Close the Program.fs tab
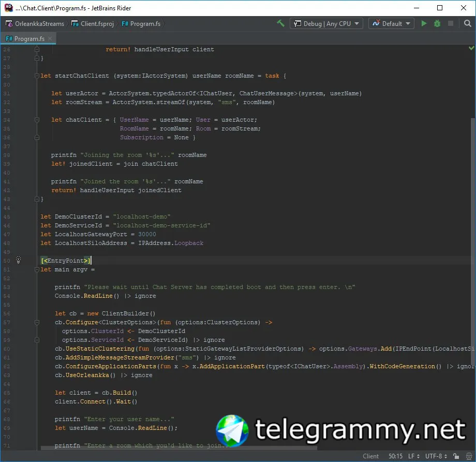The image size is (476, 462). tap(50, 39)
